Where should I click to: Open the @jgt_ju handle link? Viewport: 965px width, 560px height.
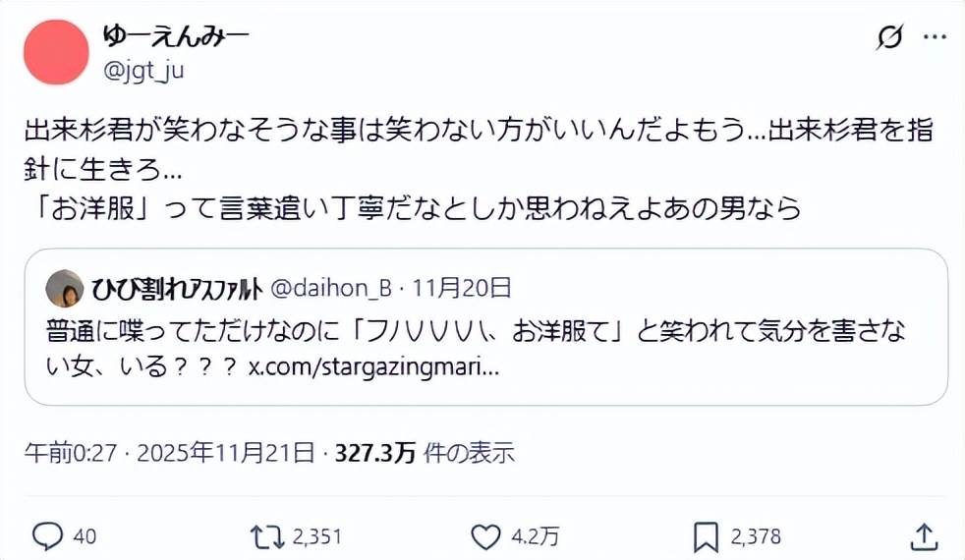point(143,70)
